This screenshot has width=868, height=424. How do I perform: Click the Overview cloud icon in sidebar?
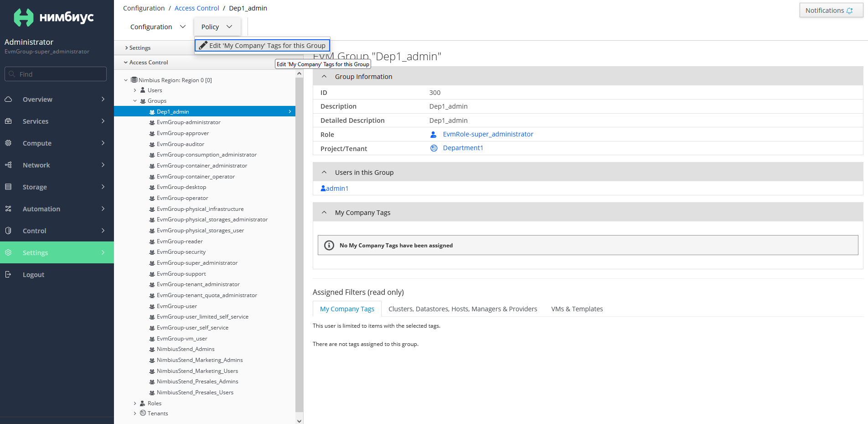pos(8,99)
